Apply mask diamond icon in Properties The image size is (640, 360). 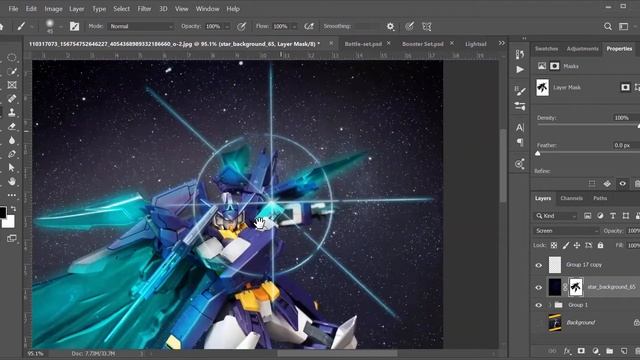pyautogui.click(x=607, y=184)
